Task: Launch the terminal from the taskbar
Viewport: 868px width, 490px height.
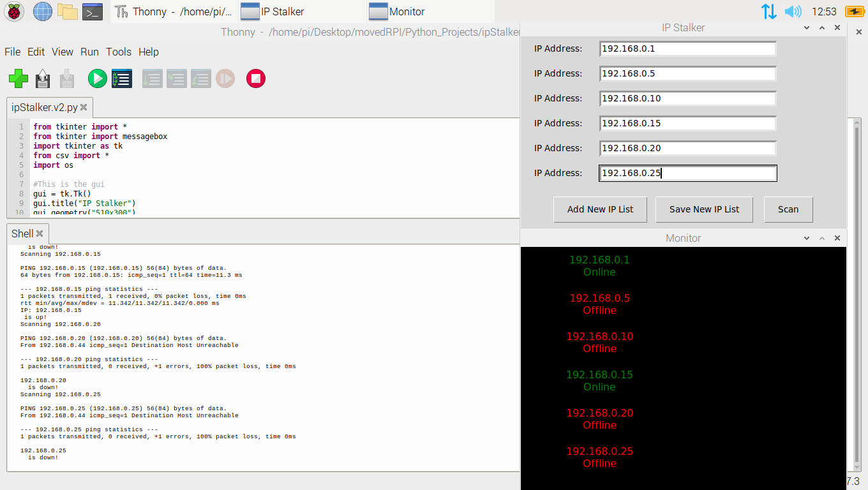Action: pyautogui.click(x=93, y=11)
